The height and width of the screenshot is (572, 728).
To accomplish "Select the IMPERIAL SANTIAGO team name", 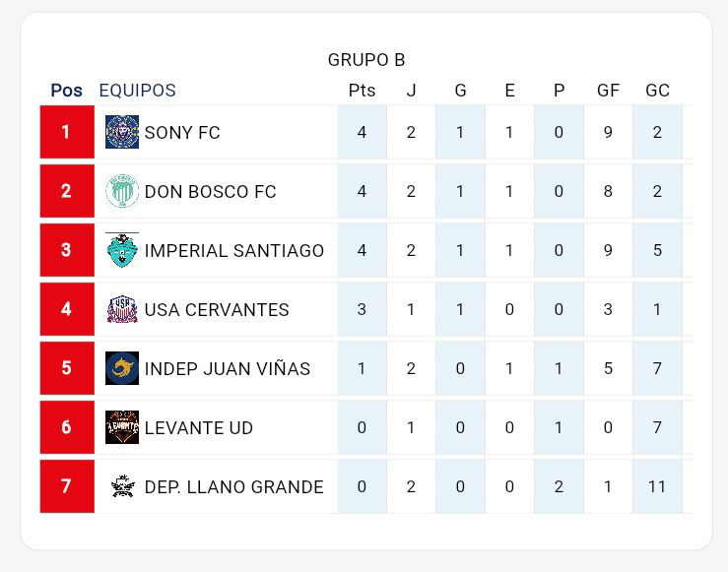I will (x=234, y=250).
